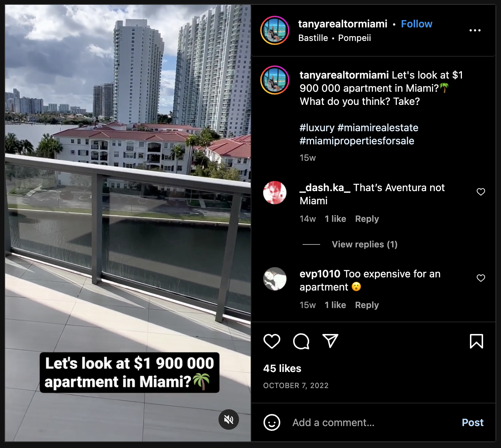Reply to _dash.ka_'s comment
501x448 pixels.
click(x=367, y=219)
